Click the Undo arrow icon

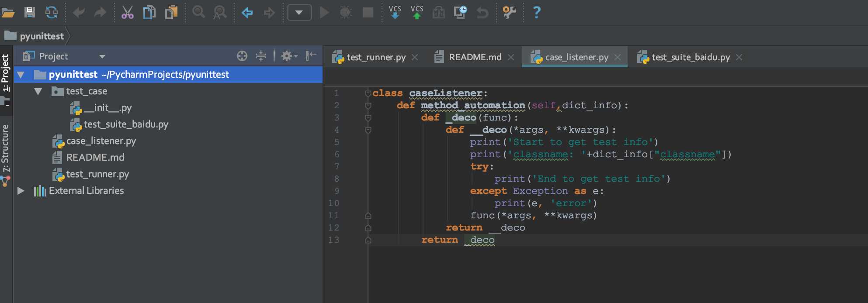tap(79, 12)
